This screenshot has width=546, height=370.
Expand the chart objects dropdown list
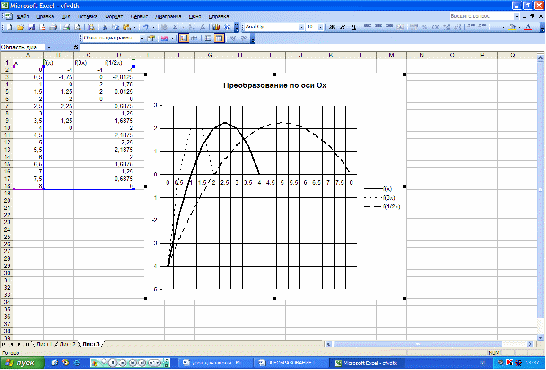click(142, 39)
